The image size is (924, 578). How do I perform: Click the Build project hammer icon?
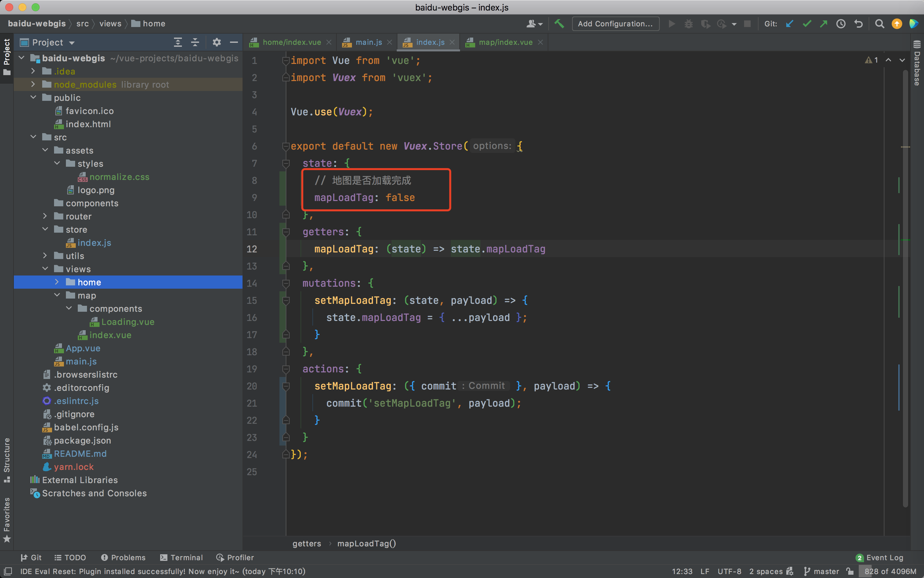(x=559, y=24)
